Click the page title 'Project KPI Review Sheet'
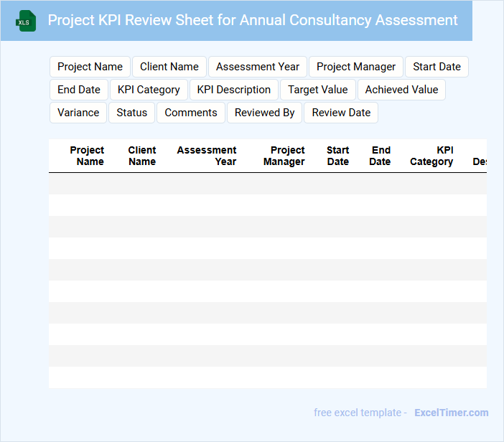Image resolution: width=504 pixels, height=442 pixels. (x=252, y=20)
